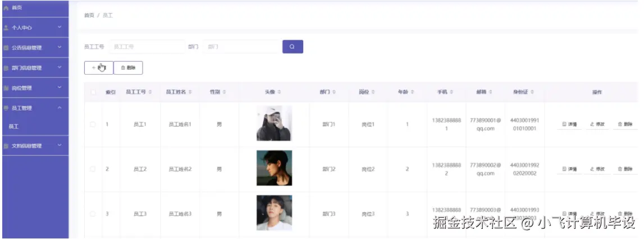Check the row checkbox for 员工1

click(93, 124)
